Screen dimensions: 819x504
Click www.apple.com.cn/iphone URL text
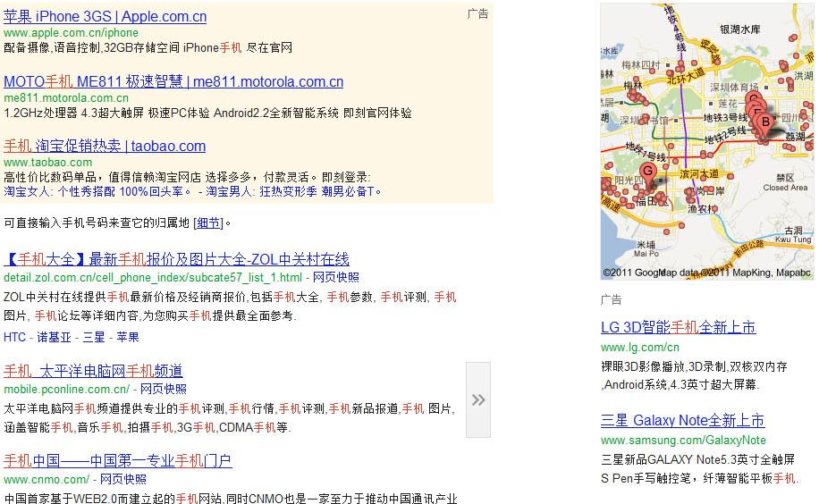pos(71,33)
